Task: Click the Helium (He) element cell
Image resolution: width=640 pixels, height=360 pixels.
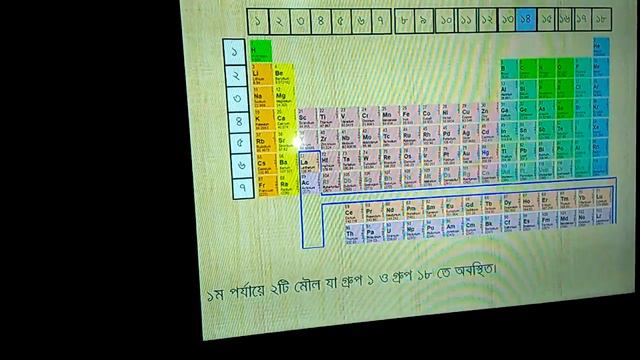Action: tap(601, 47)
